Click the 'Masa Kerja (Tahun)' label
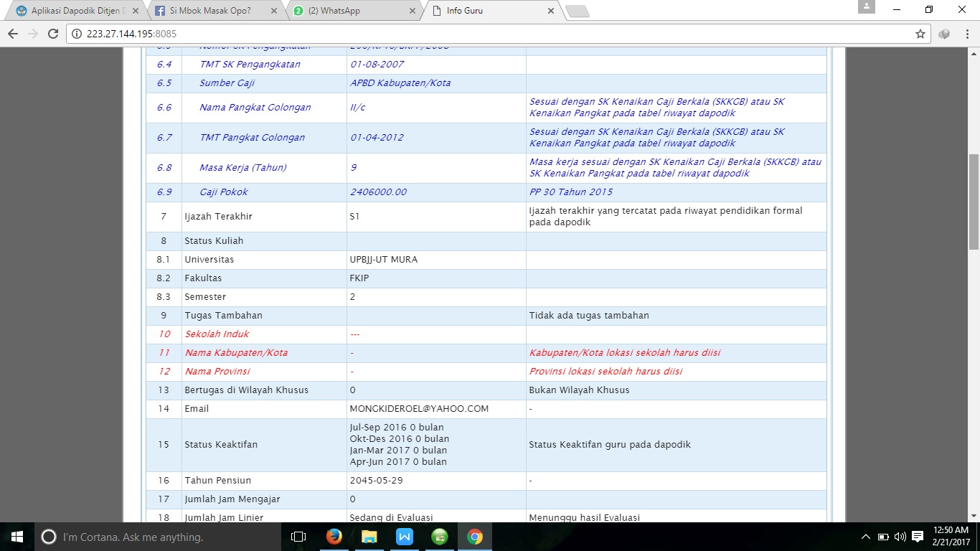 click(x=243, y=168)
